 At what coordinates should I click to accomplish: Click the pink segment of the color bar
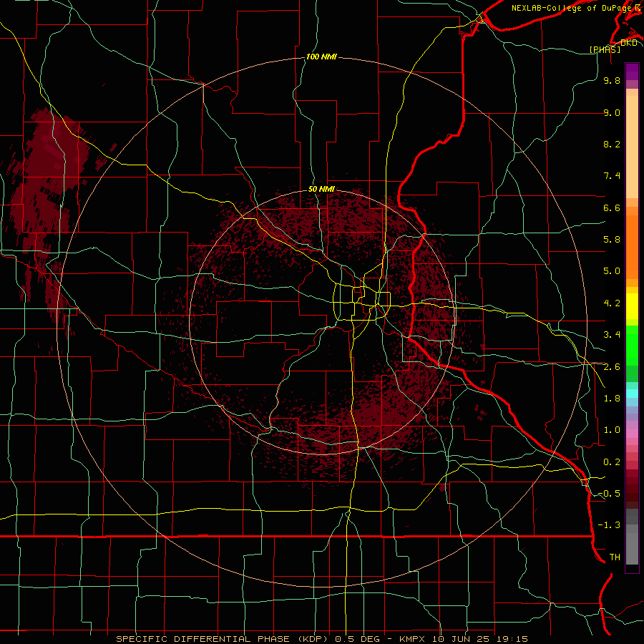pos(632,434)
